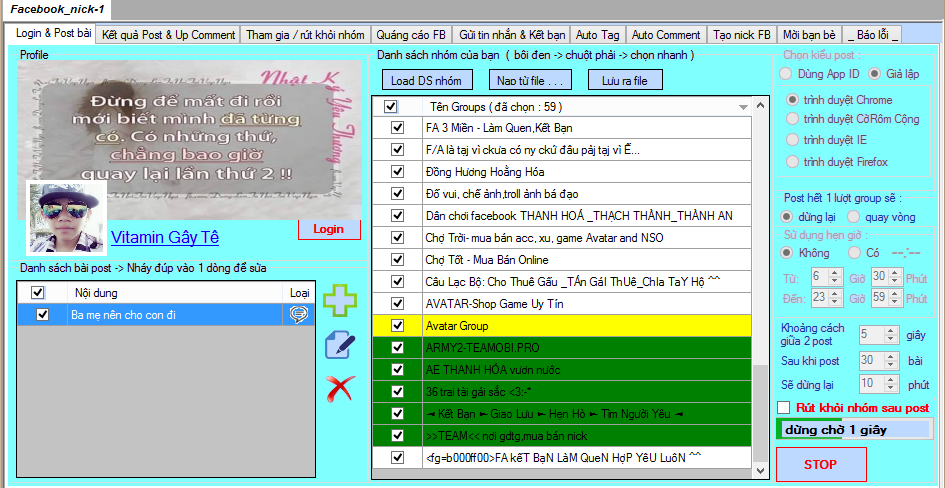Click the group list scrollbar down arrow

760,470
